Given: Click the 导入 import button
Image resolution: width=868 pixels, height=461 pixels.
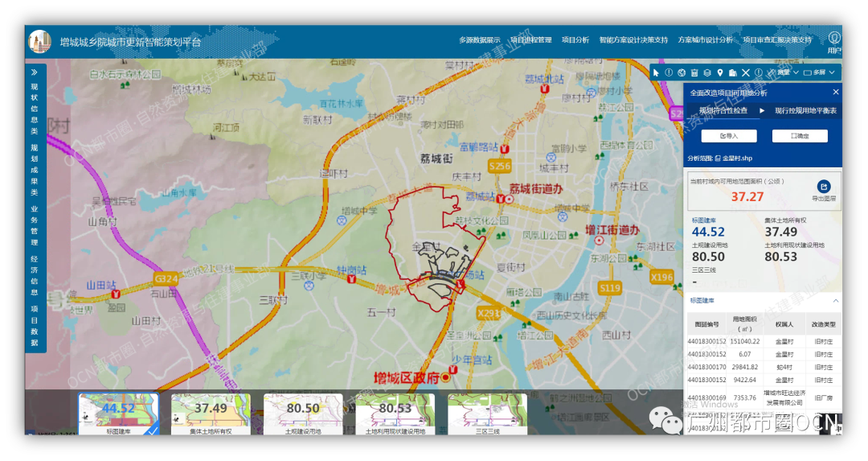Looking at the screenshot, I should pyautogui.click(x=728, y=136).
